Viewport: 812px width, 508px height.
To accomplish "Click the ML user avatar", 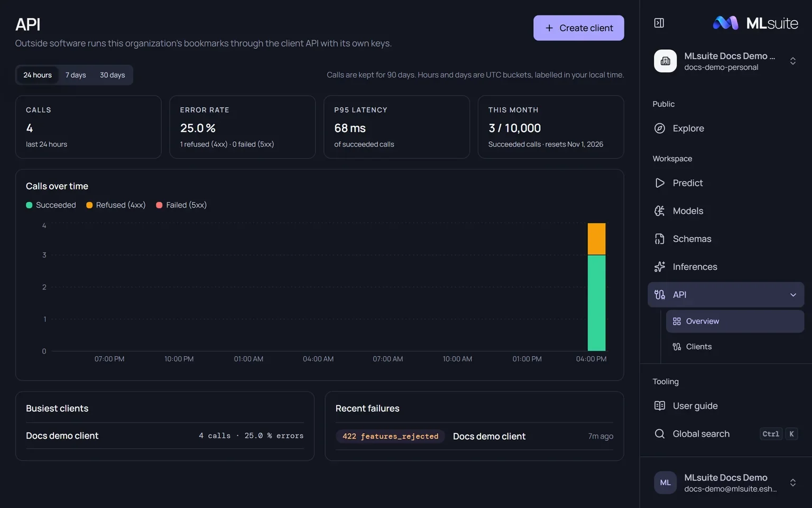I will (665, 483).
